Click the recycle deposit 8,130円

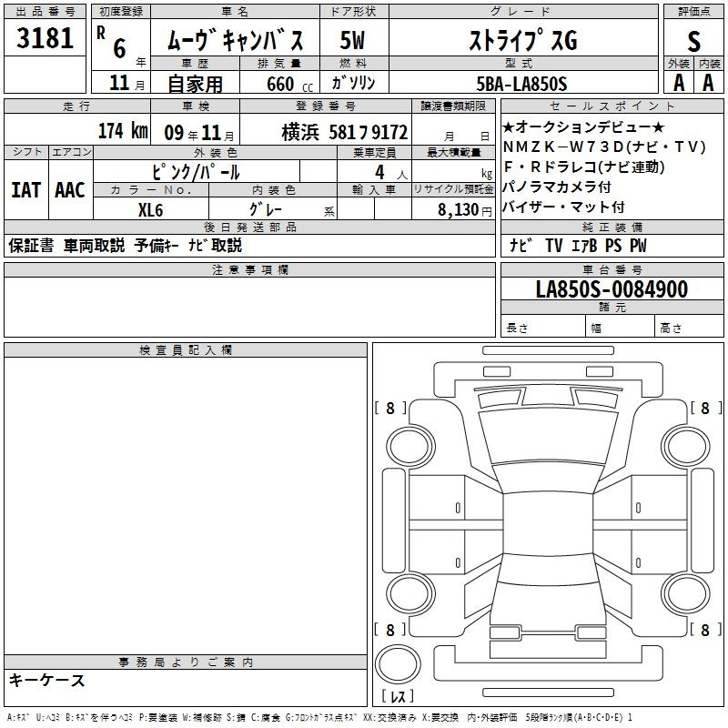tap(465, 210)
